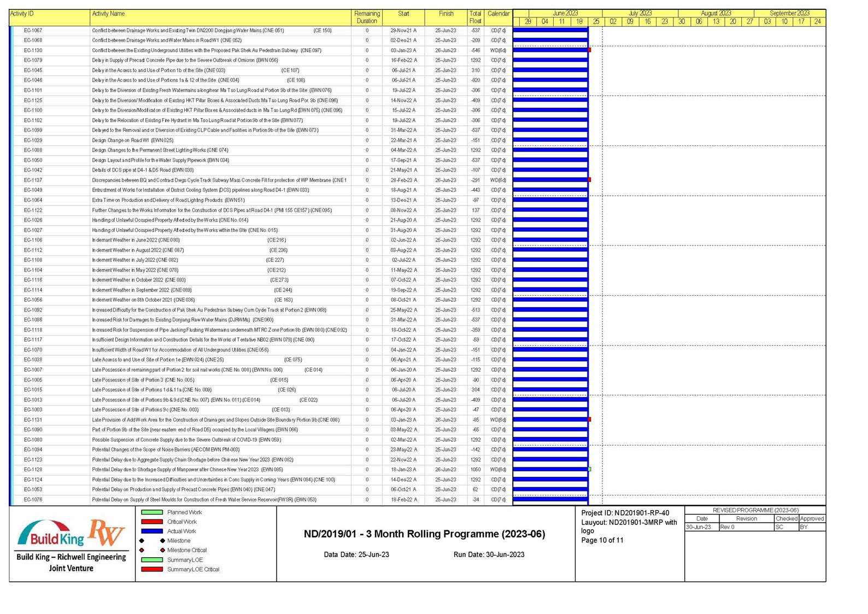
Task: Select activity ID EC-1076
Action: click(x=33, y=500)
